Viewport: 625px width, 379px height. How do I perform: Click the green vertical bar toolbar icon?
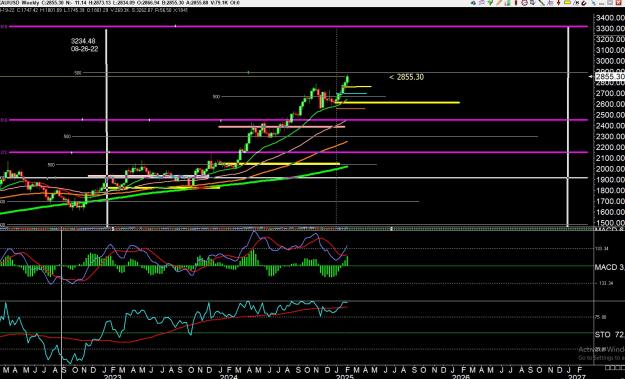point(508,3)
